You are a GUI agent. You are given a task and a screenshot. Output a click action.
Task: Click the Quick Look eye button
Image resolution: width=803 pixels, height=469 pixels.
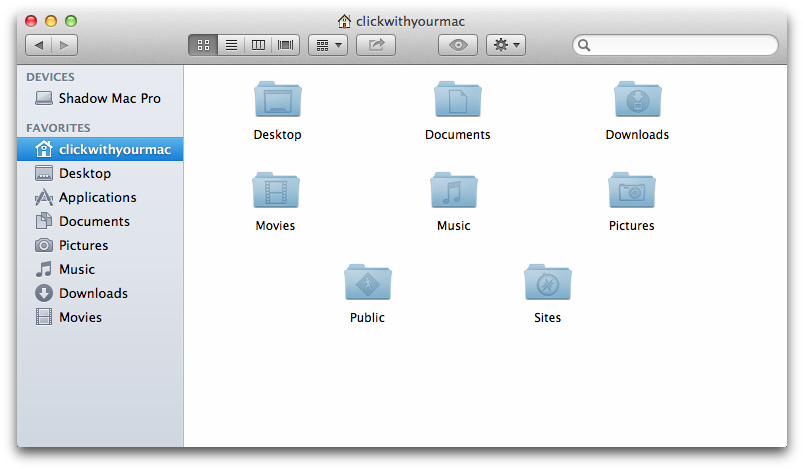click(x=458, y=45)
